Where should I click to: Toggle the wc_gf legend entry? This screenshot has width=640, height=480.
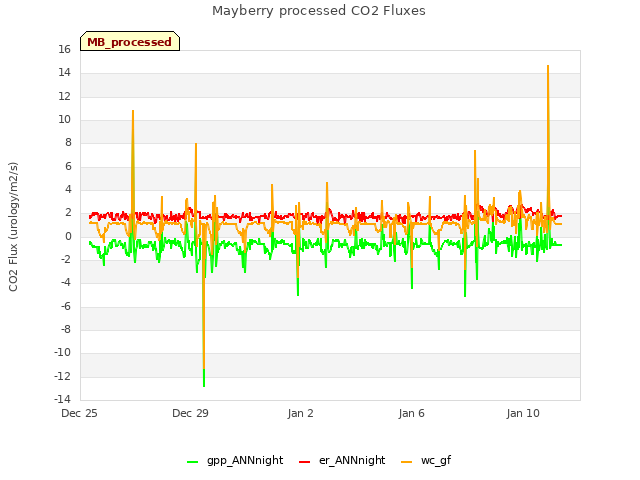(x=426, y=460)
